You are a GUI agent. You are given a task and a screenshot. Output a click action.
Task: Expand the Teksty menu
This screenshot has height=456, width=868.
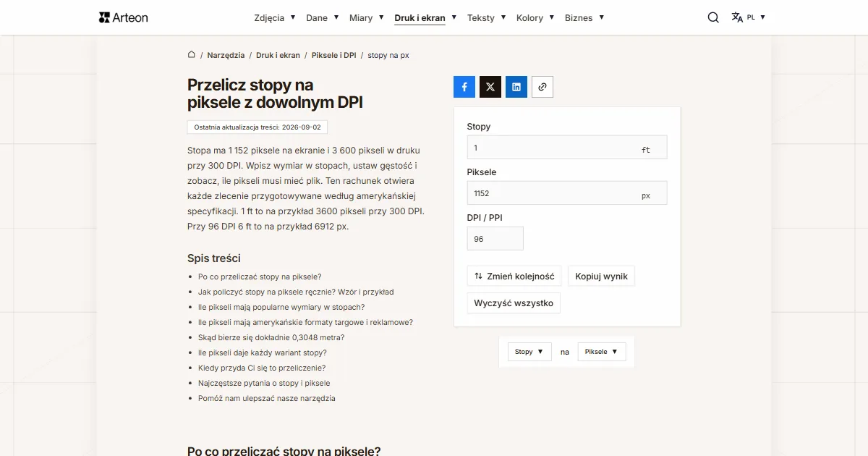[486, 17]
